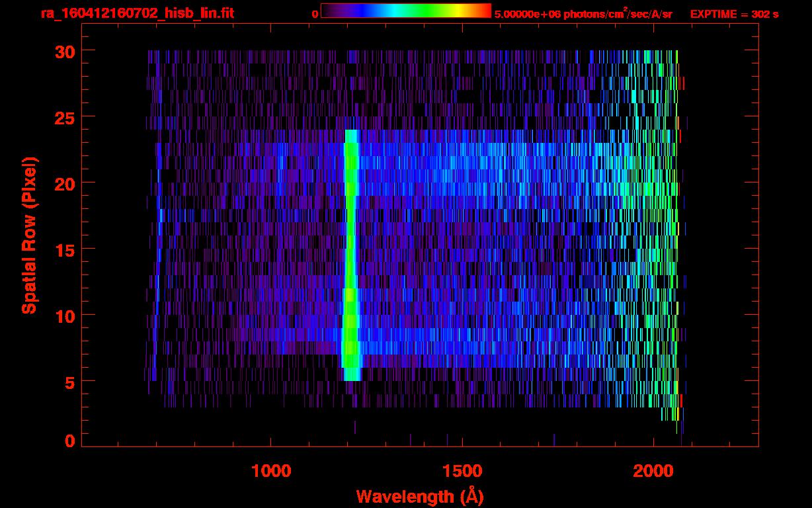Click the 1000 wavelength tick label
The width and height of the screenshot is (812, 508).
271,471
